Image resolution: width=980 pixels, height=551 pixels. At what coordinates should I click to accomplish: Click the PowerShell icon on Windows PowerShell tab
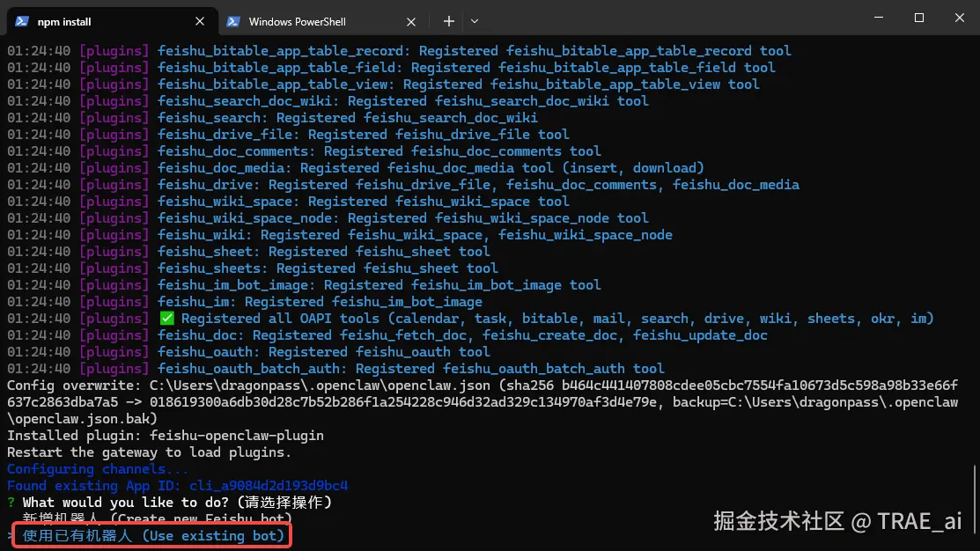pyautogui.click(x=233, y=21)
